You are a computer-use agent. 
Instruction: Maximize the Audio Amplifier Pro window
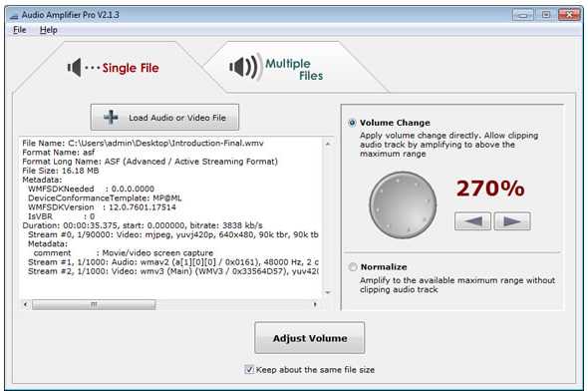(x=546, y=15)
